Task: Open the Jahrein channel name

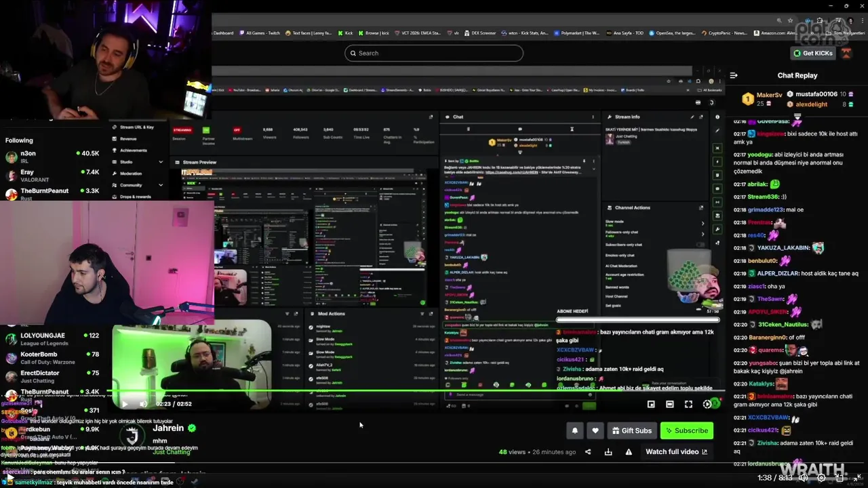Action: 168,428
